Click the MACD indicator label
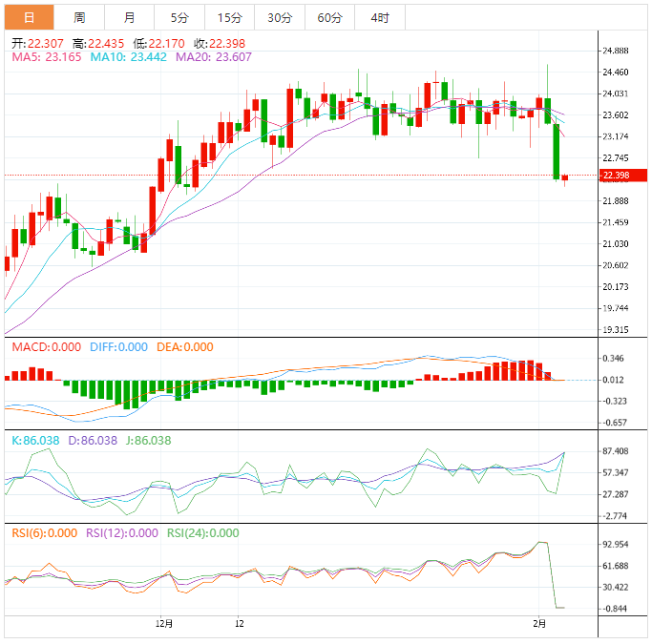This screenshot has width=652, height=644. [46, 347]
